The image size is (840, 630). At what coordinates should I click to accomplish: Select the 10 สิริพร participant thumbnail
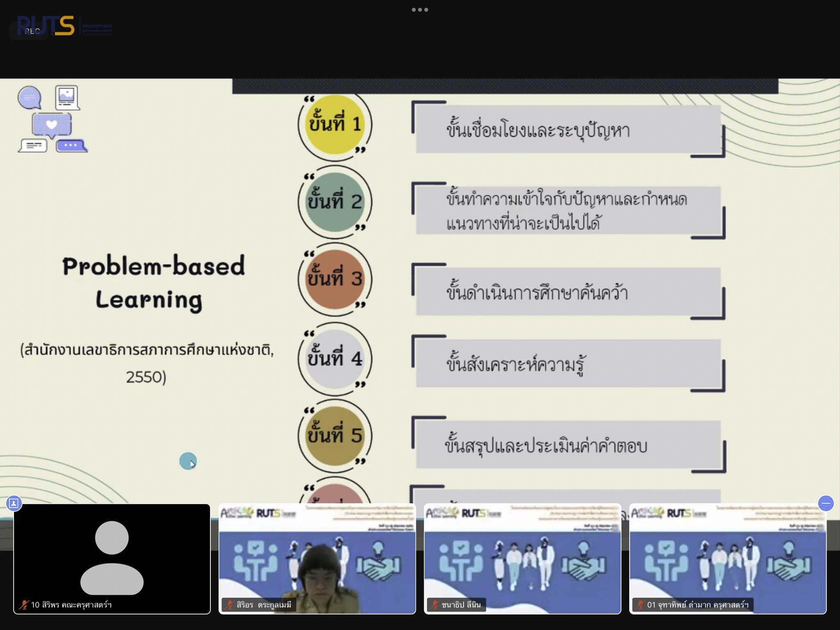(x=112, y=559)
